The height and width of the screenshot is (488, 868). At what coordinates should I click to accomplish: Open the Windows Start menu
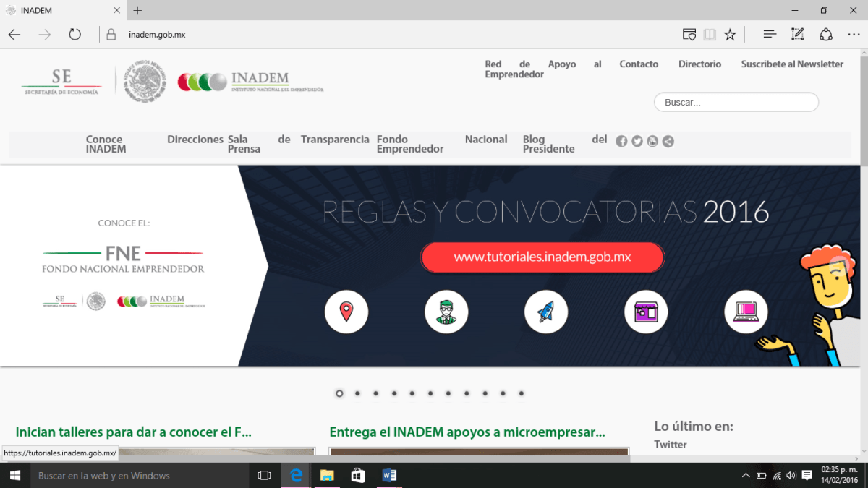pyautogui.click(x=15, y=475)
